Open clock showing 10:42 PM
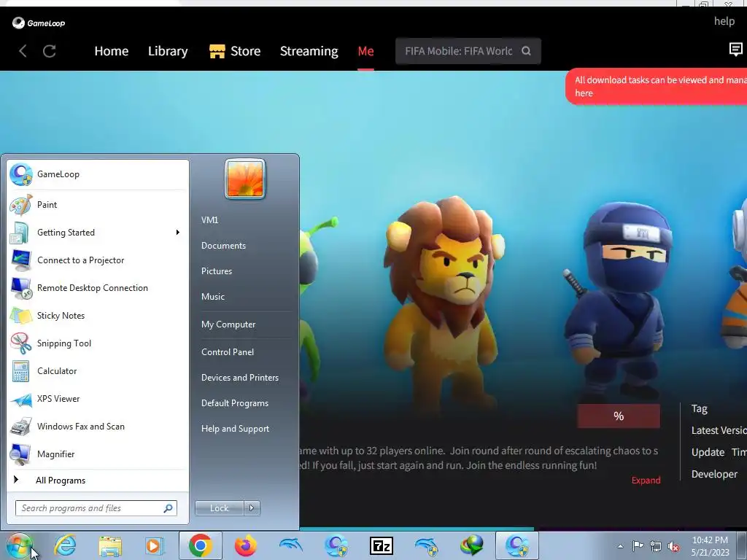 click(x=711, y=546)
